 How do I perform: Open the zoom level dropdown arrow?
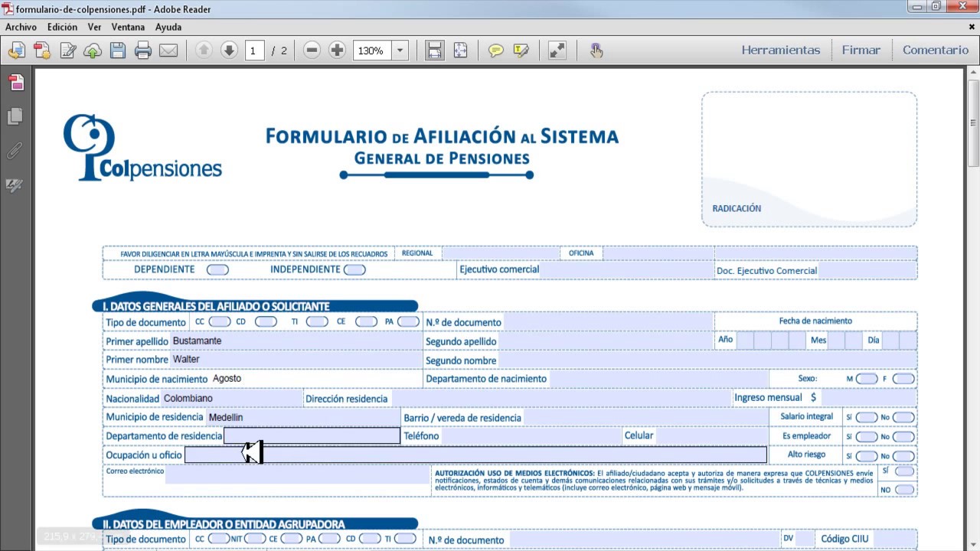[x=400, y=51]
